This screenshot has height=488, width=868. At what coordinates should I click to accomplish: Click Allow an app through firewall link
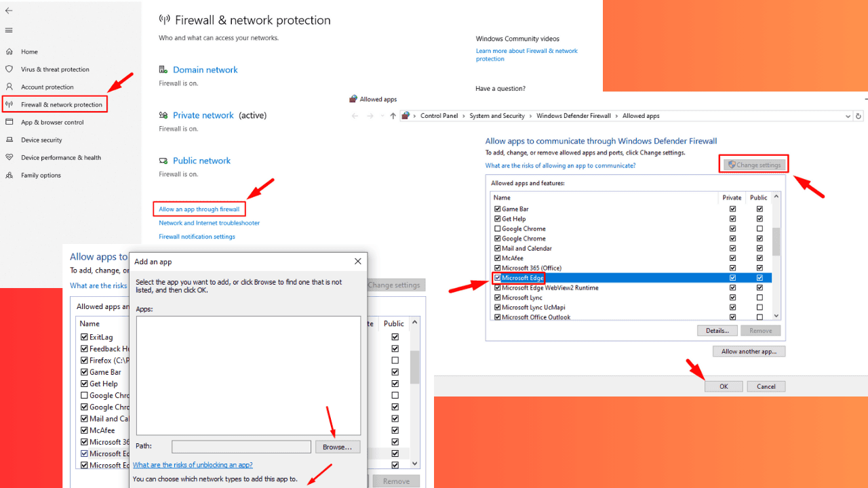tap(199, 209)
